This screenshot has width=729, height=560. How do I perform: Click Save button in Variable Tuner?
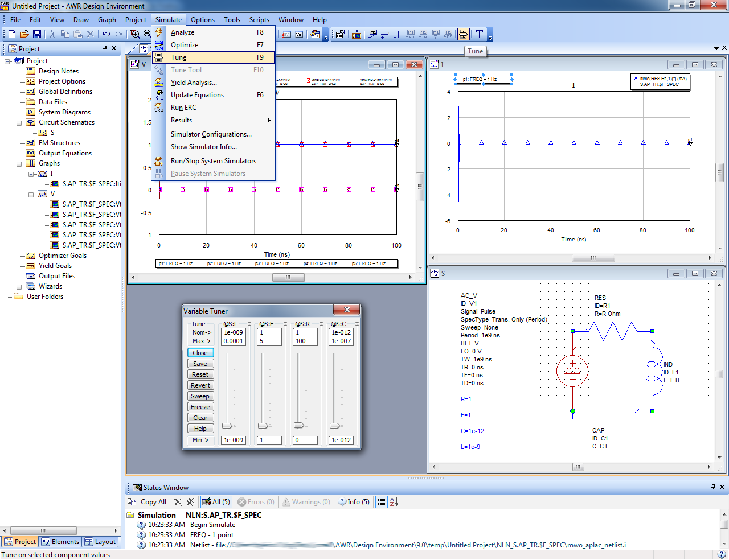pos(200,364)
